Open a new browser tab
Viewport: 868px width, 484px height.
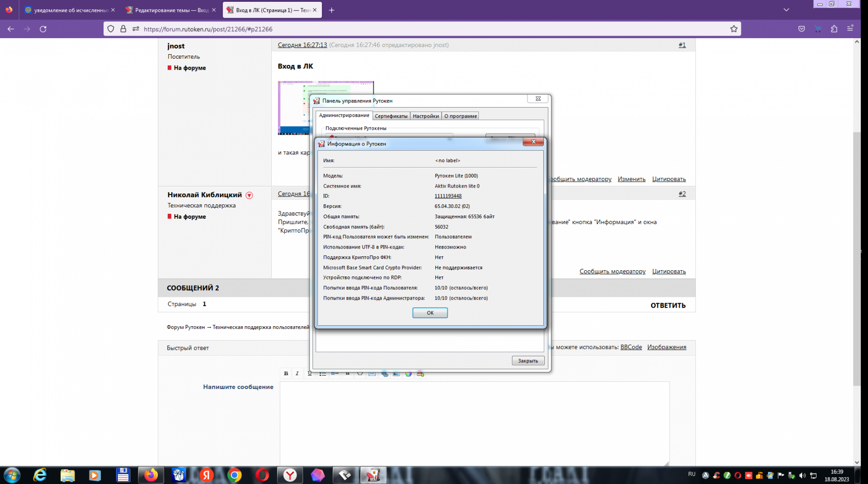click(331, 10)
